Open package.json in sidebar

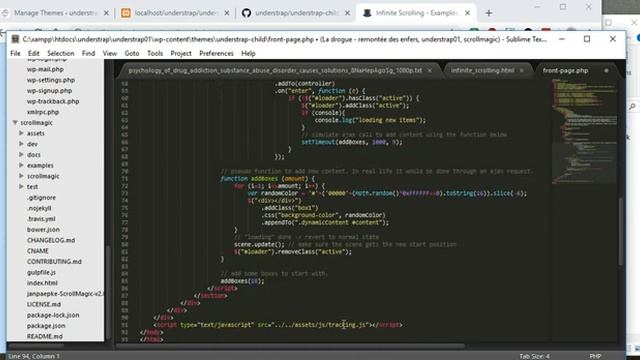[x=46, y=326]
